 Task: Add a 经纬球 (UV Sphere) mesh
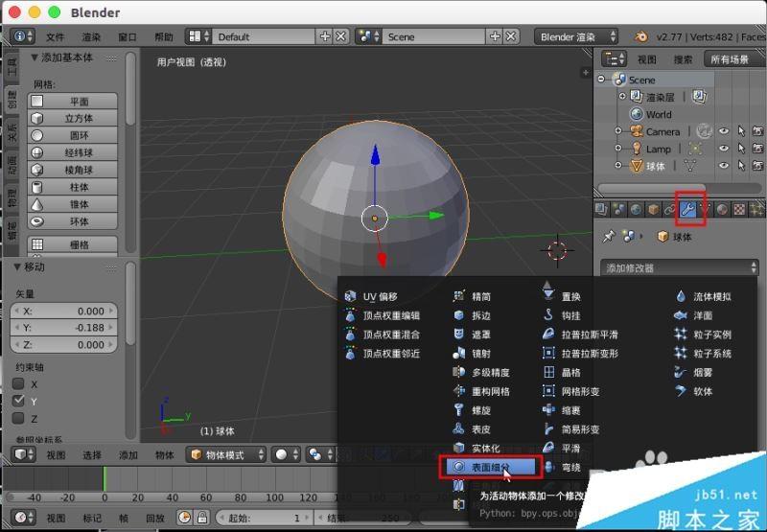pos(73,152)
